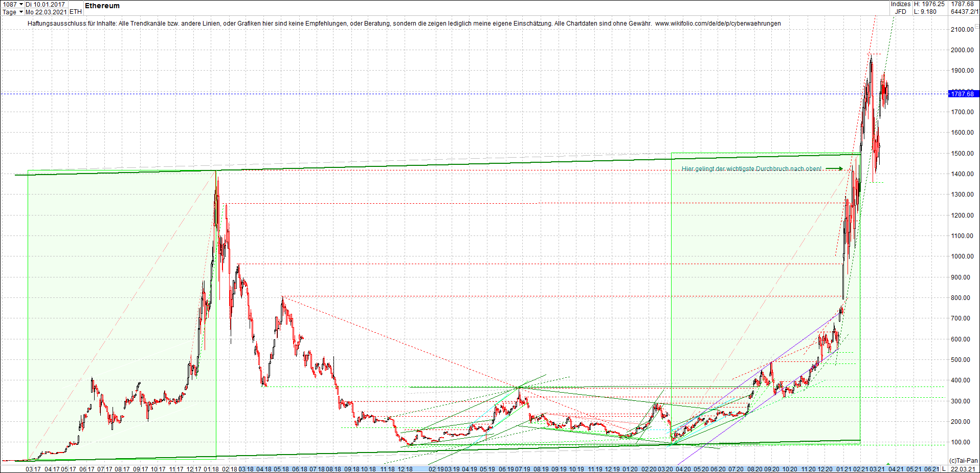Click the green arrow pointing at breakout
This screenshot has height=473, width=980.
(x=835, y=168)
